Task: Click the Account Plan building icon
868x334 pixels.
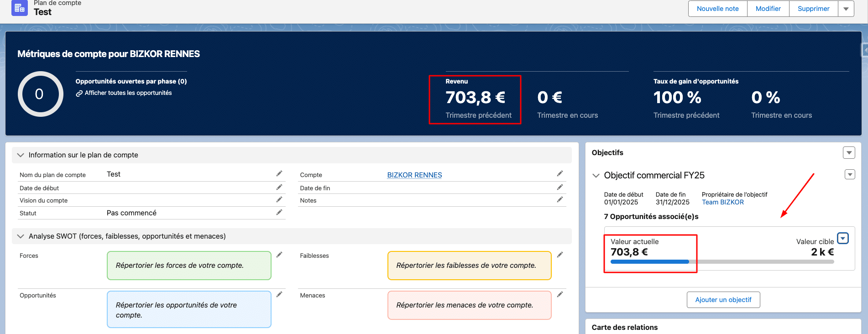Action: [19, 8]
